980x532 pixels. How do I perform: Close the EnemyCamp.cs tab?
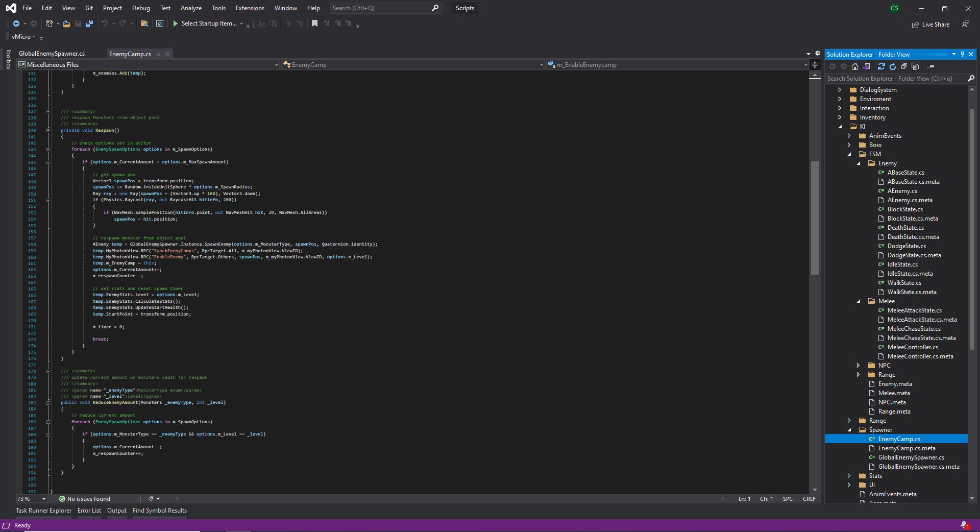[167, 54]
